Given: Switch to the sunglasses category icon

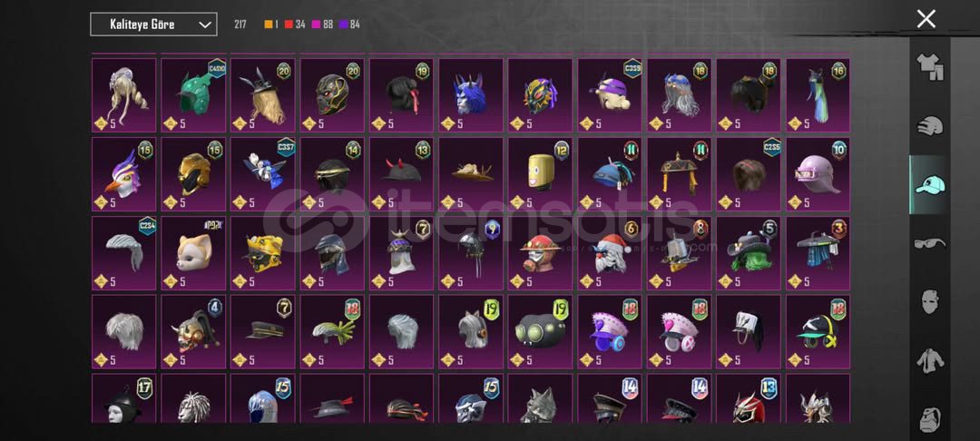Looking at the screenshot, I should click(930, 243).
